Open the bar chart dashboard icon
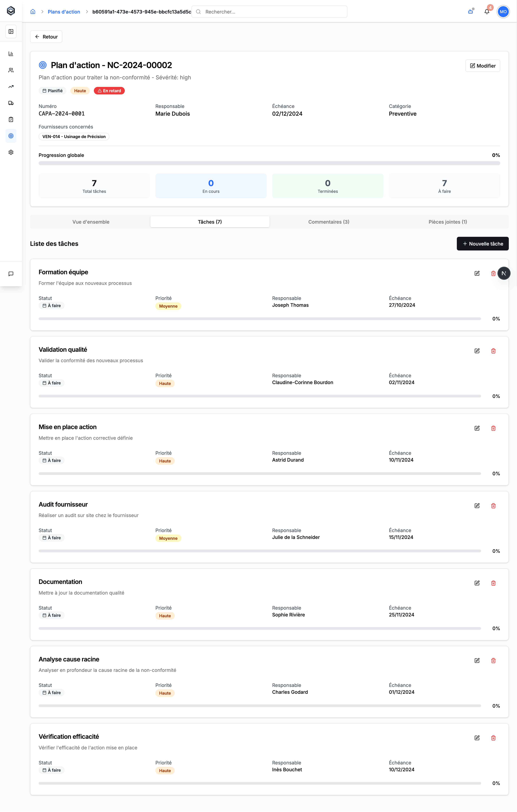This screenshot has height=812, width=517. [x=11, y=54]
